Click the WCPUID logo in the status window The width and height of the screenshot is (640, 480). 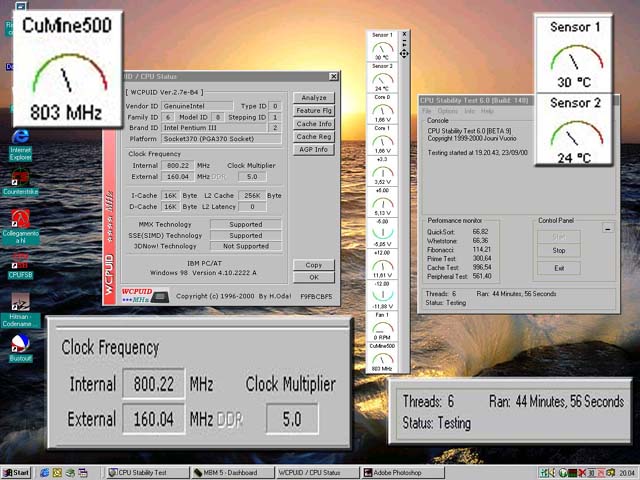(145, 295)
